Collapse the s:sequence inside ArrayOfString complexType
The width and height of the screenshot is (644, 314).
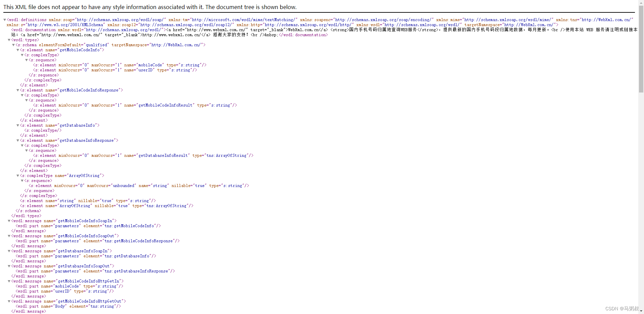pyautogui.click(x=22, y=181)
